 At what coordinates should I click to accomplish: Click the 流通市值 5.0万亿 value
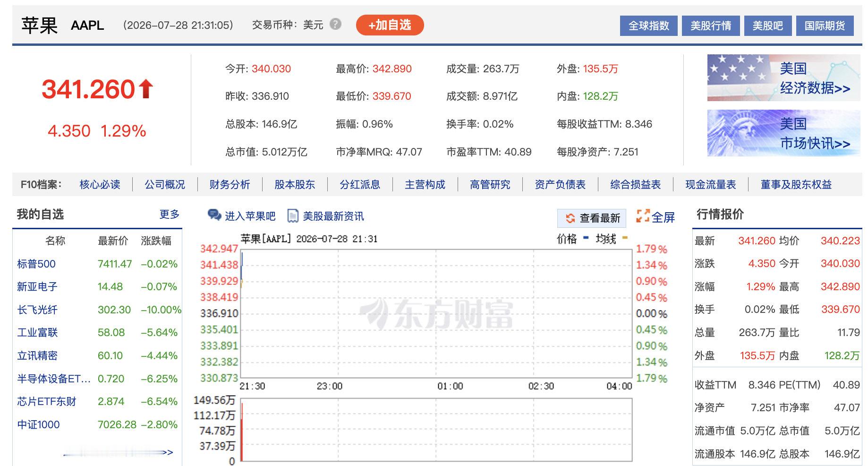pyautogui.click(x=757, y=431)
